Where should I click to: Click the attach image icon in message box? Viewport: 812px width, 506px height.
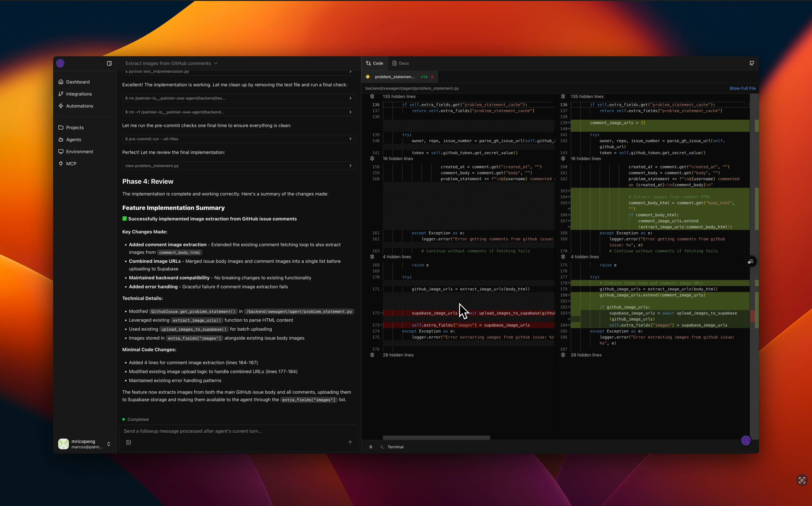click(x=129, y=443)
